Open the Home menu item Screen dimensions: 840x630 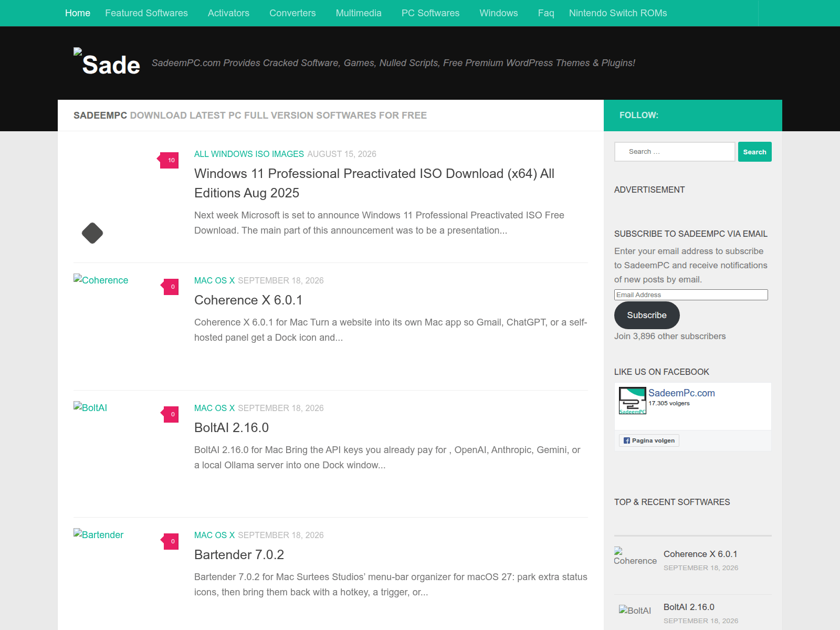pos(78,13)
